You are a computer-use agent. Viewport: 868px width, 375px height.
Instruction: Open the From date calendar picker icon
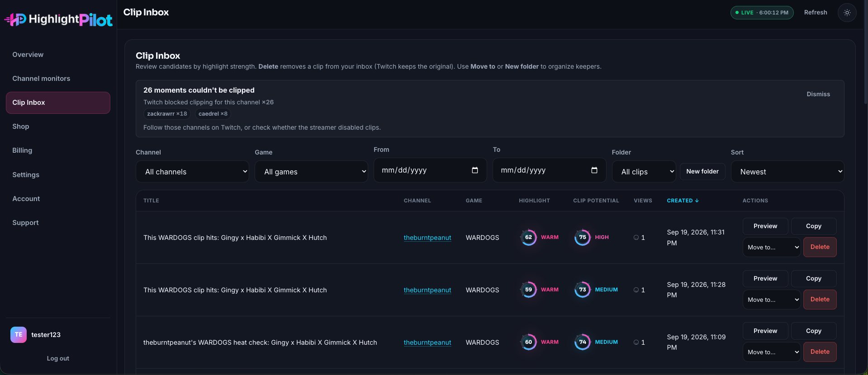(x=475, y=170)
